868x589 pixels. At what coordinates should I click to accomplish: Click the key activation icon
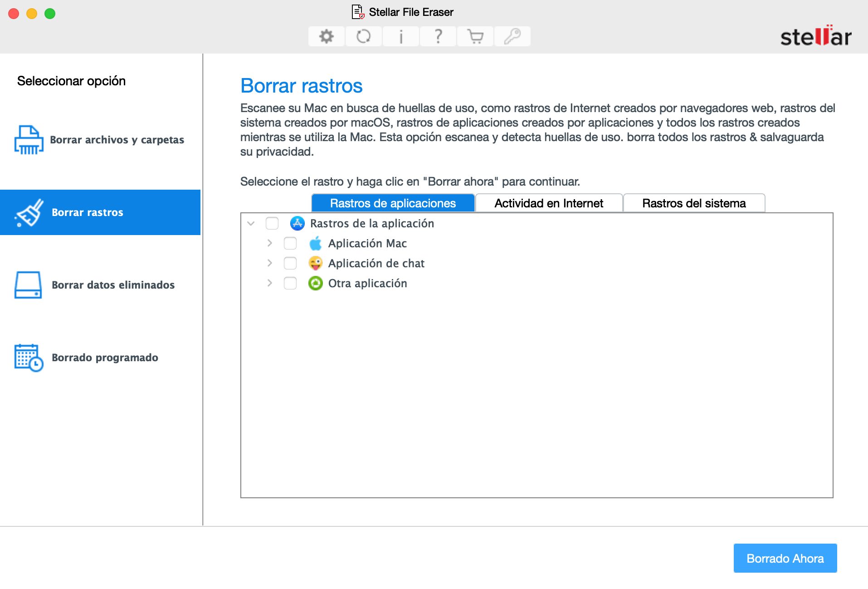(x=512, y=36)
